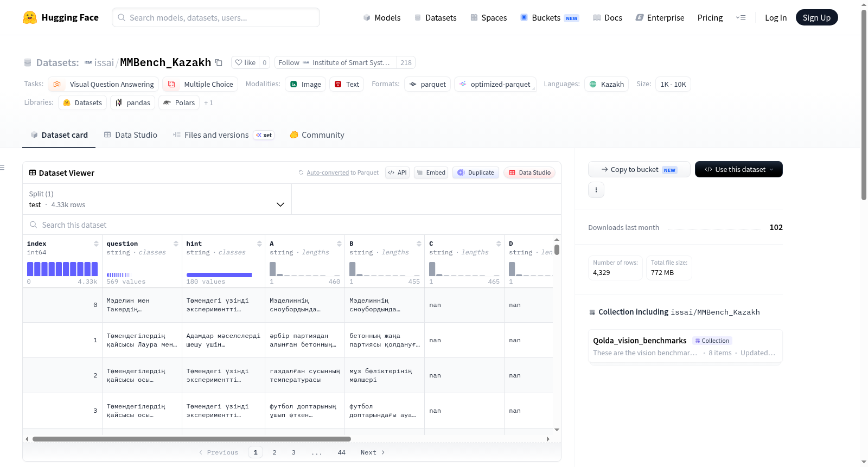Click the Multiple Choice task tag
This screenshot has height=467, width=868.
pos(200,84)
